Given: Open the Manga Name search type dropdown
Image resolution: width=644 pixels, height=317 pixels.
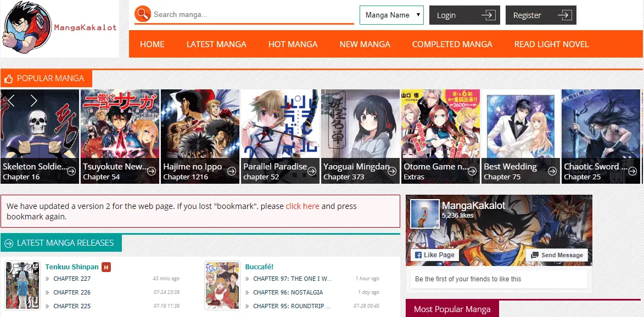Looking at the screenshot, I should coord(391,15).
